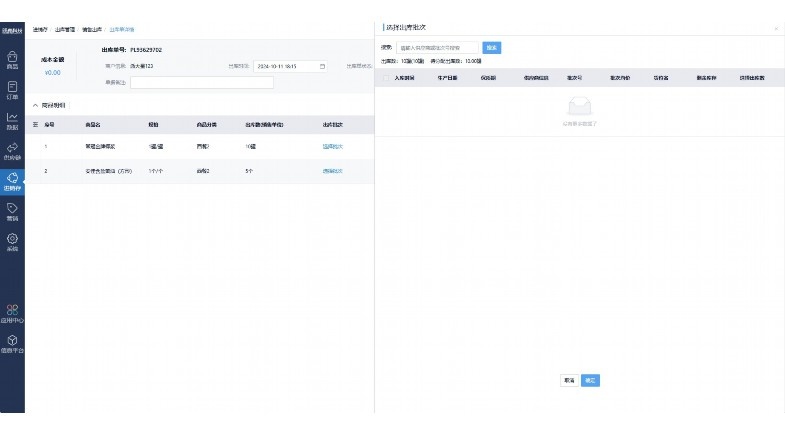Click the blue current-page breadcrumb
Viewport: 785px width, 435px height.
(x=122, y=30)
